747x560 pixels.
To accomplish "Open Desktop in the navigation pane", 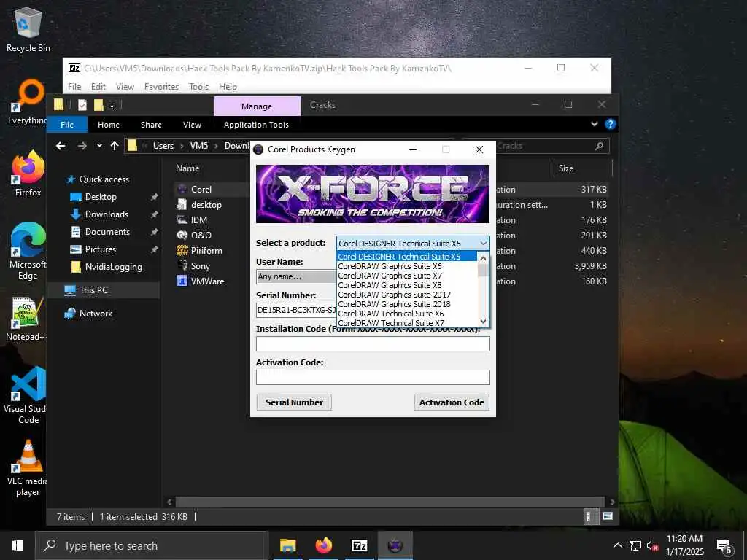I will tap(101, 197).
